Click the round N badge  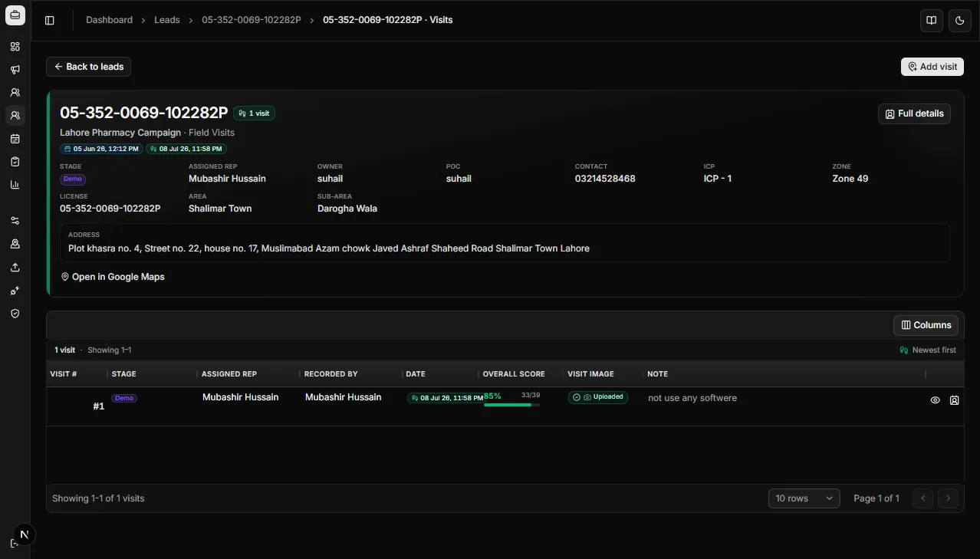[25, 535]
